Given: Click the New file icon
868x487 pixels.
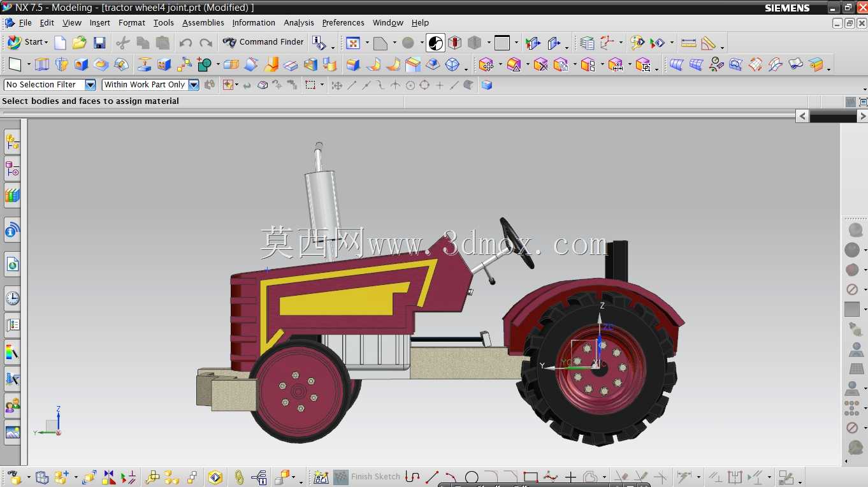Looking at the screenshot, I should (x=60, y=43).
